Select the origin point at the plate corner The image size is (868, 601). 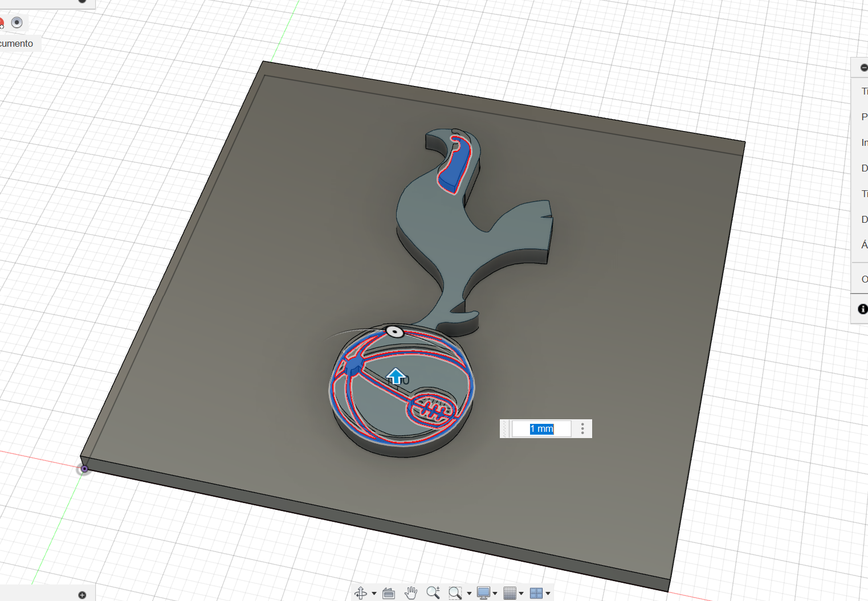(x=84, y=469)
